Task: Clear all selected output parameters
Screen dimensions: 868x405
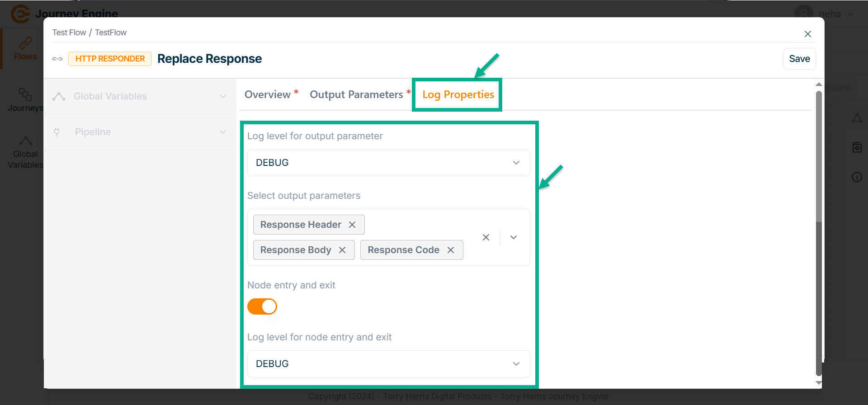Action: (x=486, y=237)
